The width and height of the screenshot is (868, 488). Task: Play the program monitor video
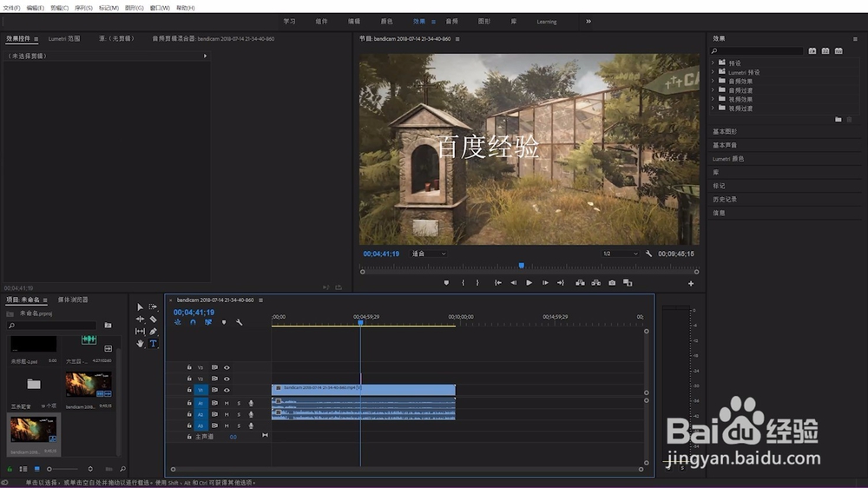tap(529, 283)
